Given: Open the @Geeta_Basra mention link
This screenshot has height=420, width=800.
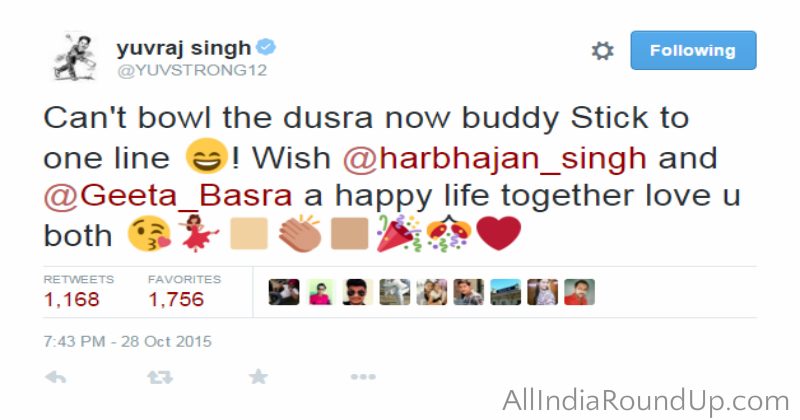Looking at the screenshot, I should [168, 195].
